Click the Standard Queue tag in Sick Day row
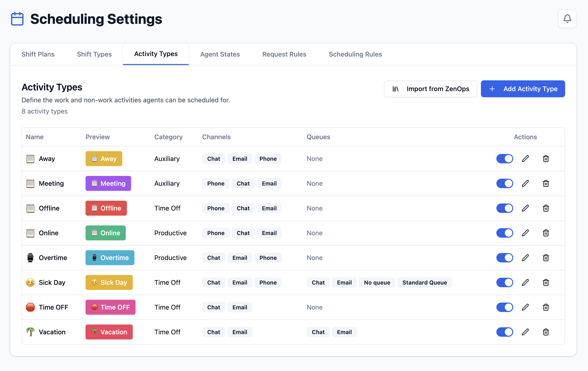Image resolution: width=588 pixels, height=371 pixels. point(425,282)
